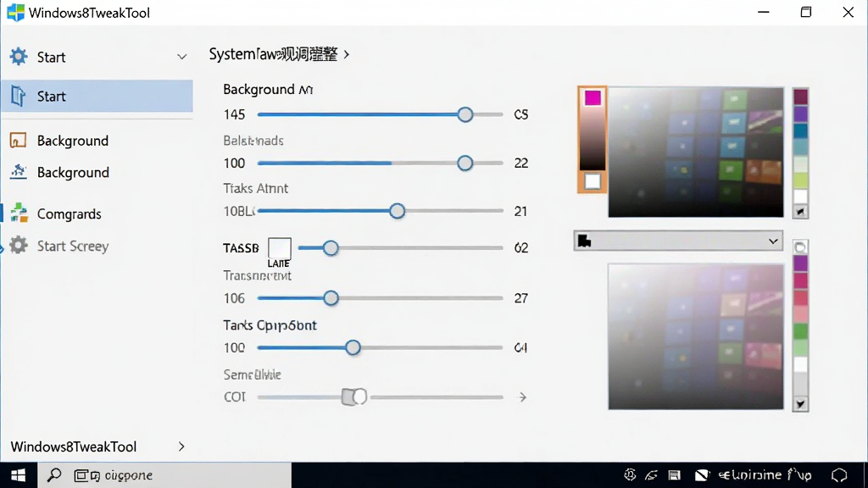Select the pale green swatch in lower palette
The height and width of the screenshot is (488, 868).
(x=800, y=347)
